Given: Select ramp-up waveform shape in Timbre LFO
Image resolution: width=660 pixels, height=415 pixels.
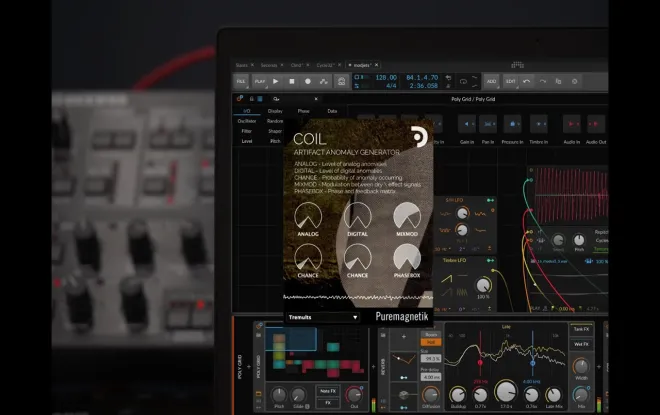Looking at the screenshot, I should pyautogui.click(x=446, y=279).
